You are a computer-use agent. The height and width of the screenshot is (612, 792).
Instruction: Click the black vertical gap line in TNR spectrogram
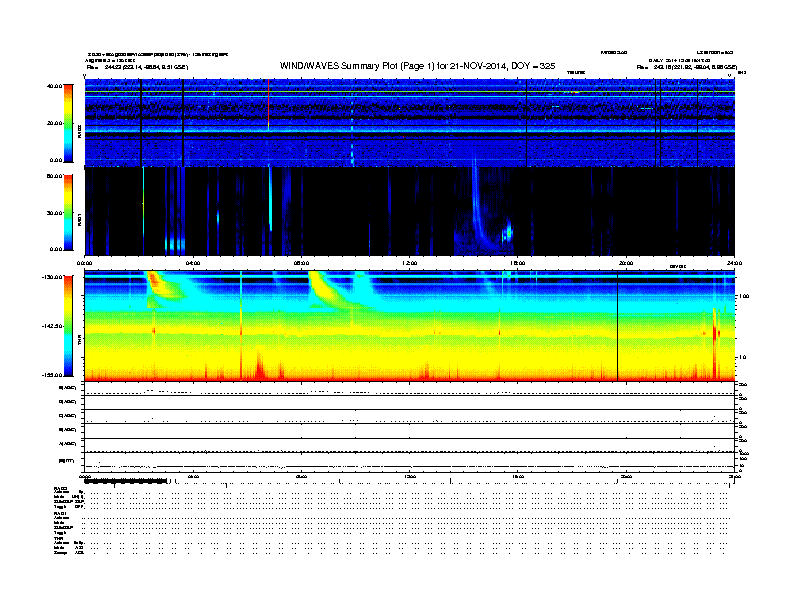coord(618,326)
